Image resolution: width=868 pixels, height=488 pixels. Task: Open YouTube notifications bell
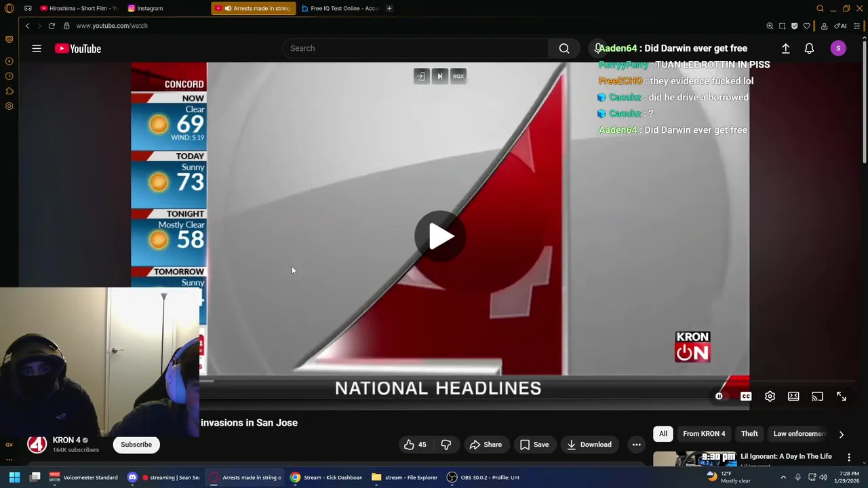(x=809, y=48)
